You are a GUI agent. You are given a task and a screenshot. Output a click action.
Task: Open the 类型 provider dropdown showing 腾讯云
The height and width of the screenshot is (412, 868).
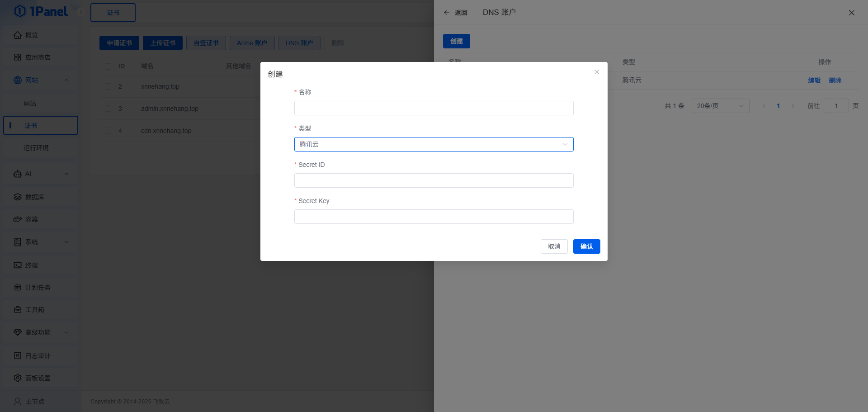(434, 144)
